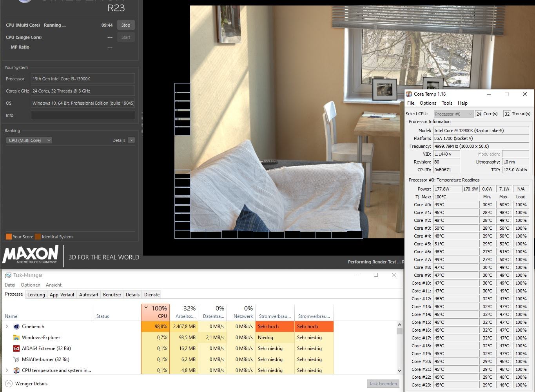
Task: Click the 4999.79MHz frequency value
Action: 481,146
